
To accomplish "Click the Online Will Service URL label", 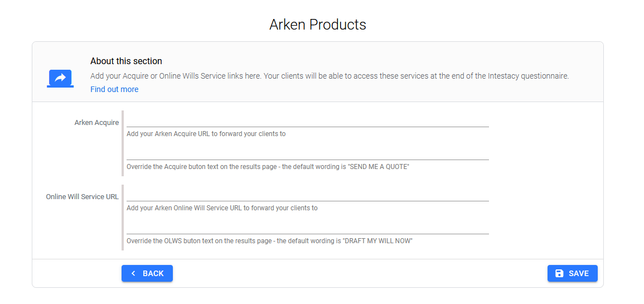I will 82,197.
